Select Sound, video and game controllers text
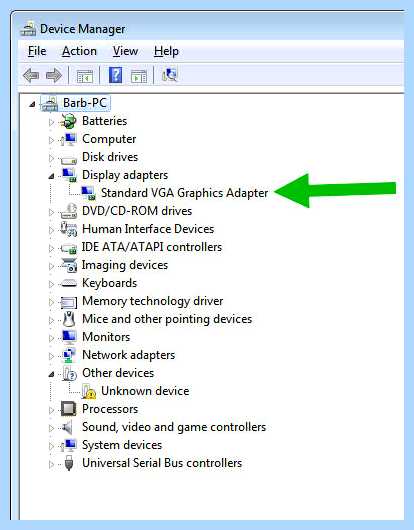Screen dimensions: 414x530 coord(174,427)
